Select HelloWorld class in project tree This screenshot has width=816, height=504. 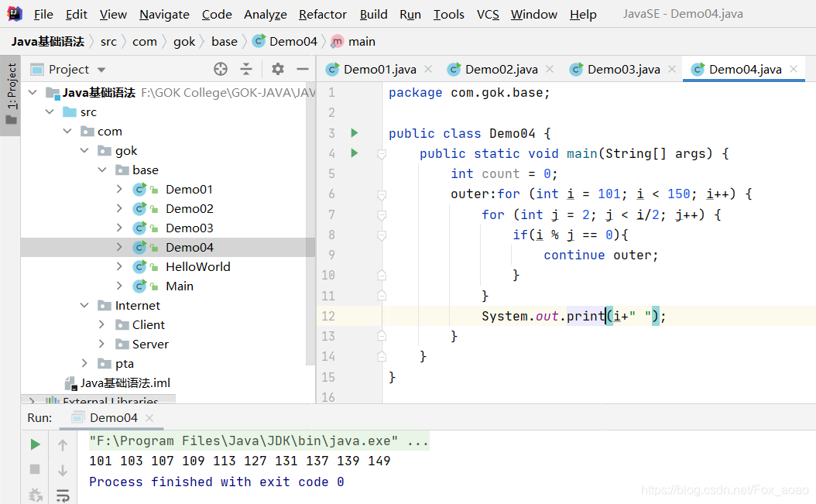click(197, 266)
